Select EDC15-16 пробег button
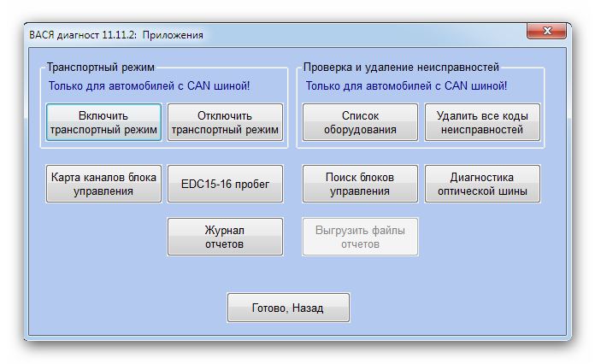Viewport: 595px width, 364px height. point(225,184)
